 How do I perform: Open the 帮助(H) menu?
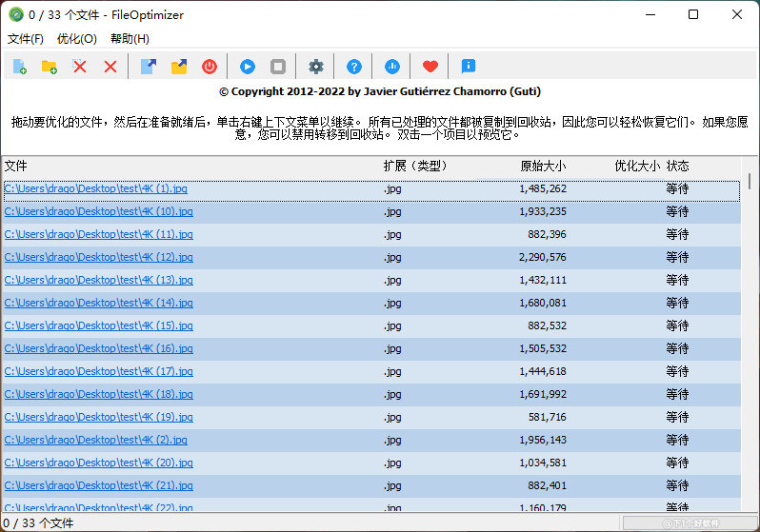pos(130,39)
